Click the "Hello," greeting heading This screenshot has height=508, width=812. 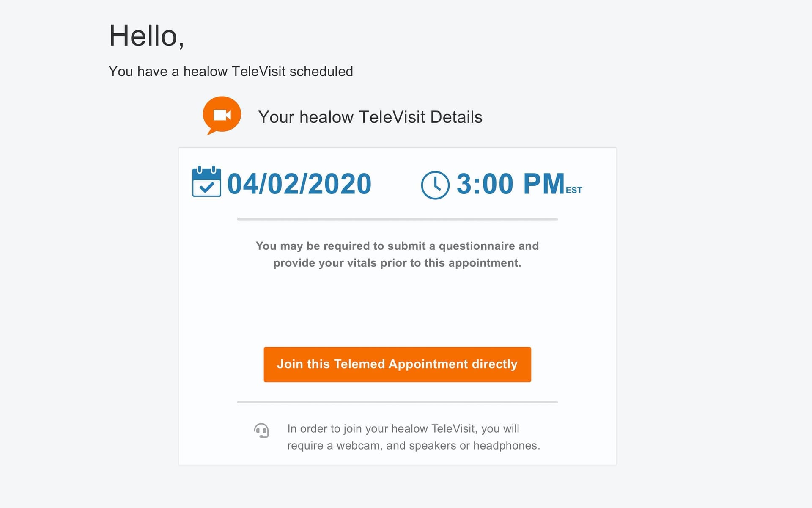(x=146, y=36)
